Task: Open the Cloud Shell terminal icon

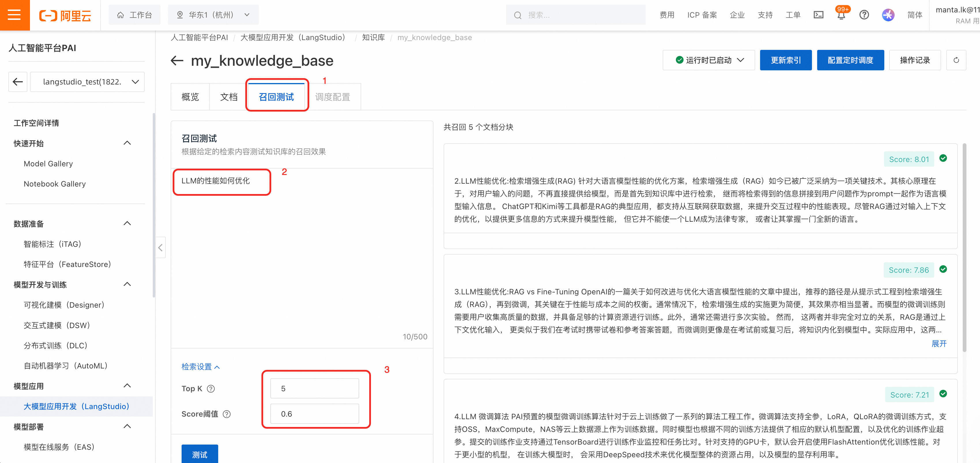Action: [x=818, y=15]
